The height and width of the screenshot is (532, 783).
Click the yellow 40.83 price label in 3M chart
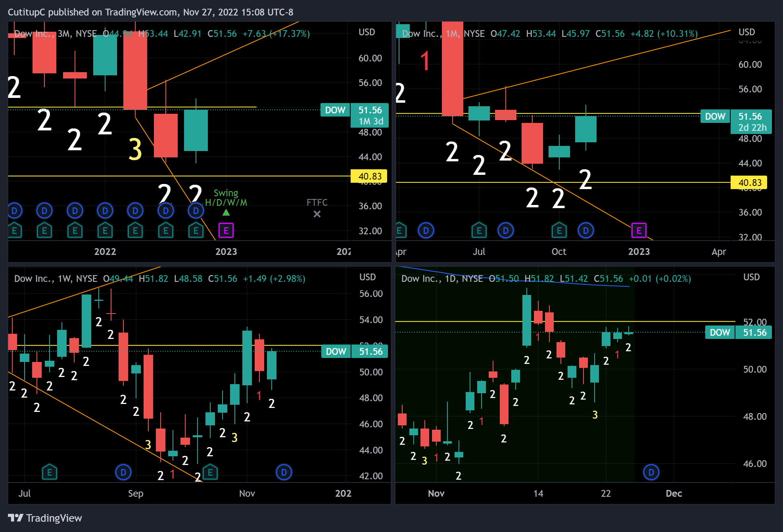click(x=369, y=176)
